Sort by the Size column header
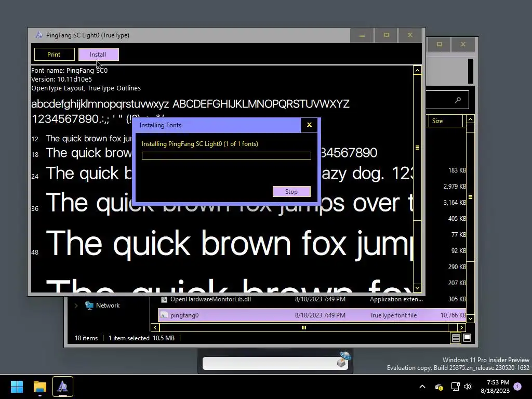The height and width of the screenshot is (399, 532). point(445,121)
